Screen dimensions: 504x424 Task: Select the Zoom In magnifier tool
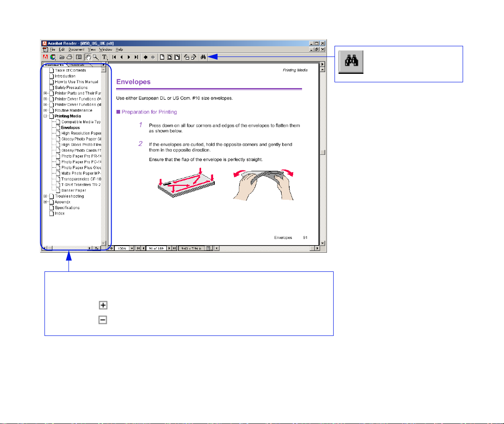click(96, 57)
